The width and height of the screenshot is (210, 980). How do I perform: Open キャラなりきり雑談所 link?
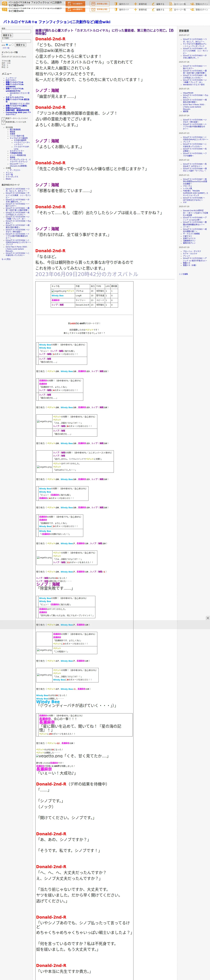tap(19, 138)
